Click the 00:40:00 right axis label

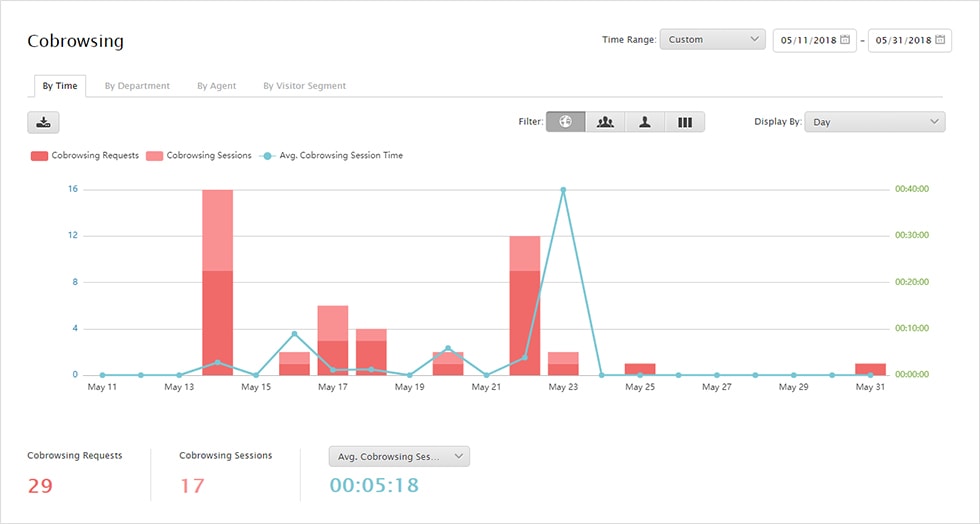pyautogui.click(x=912, y=189)
